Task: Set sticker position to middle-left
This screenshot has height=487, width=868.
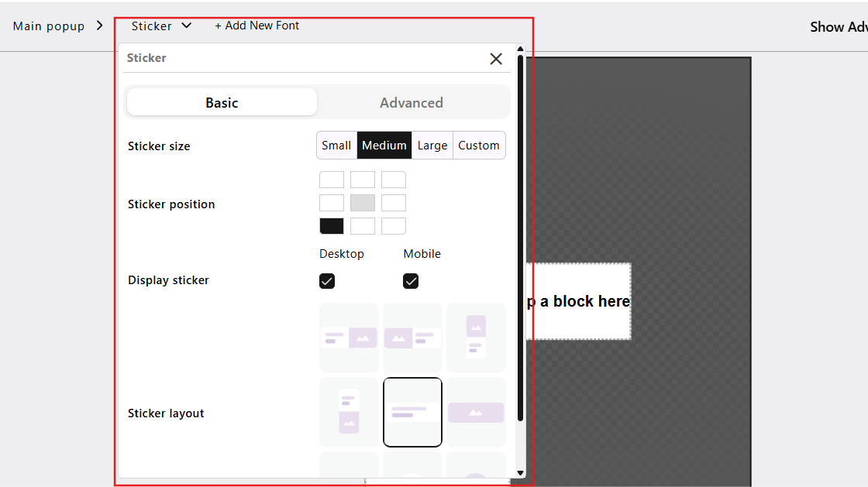Action: click(332, 203)
